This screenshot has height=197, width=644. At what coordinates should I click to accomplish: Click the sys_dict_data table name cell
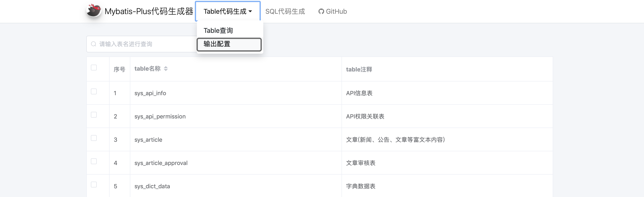[x=152, y=186]
